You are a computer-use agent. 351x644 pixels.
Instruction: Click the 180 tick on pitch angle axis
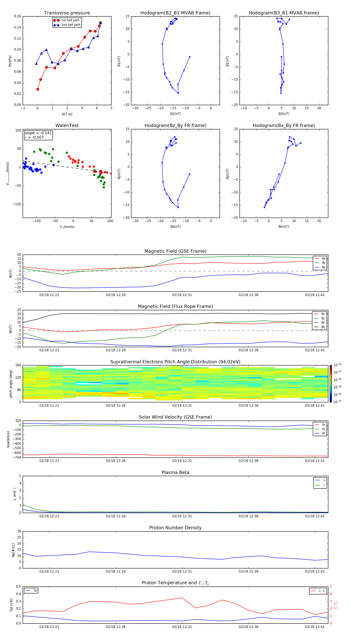tap(19, 365)
